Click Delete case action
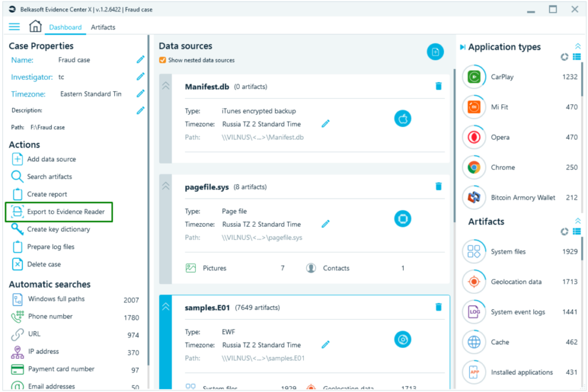Viewport: 588px width, 392px height. (36, 264)
